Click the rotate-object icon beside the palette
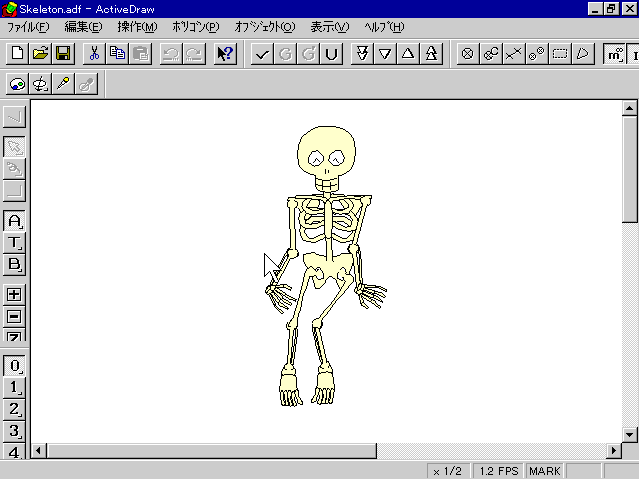Screen dimensions: 639x479 tap(40, 84)
